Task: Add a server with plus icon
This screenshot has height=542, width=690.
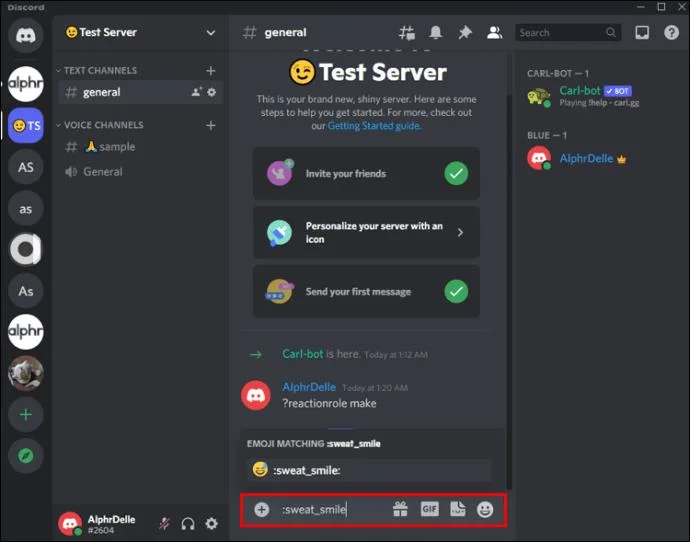Action: [x=26, y=414]
